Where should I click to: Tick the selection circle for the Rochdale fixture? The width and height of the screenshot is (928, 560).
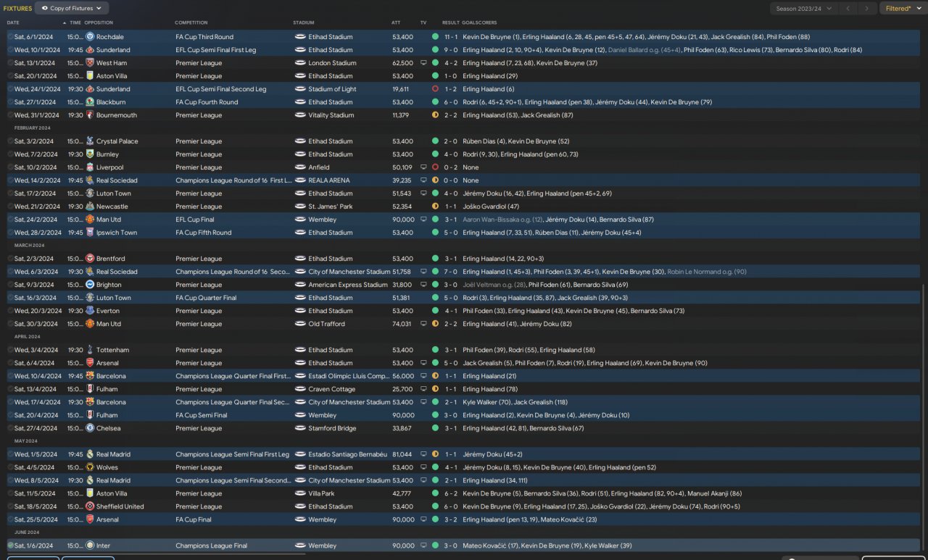(x=10, y=37)
